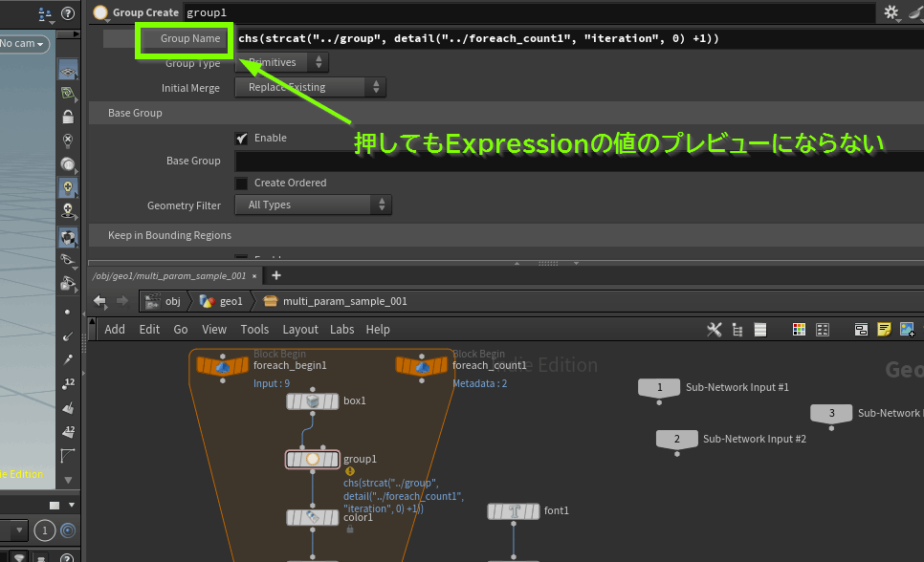Open the Group Create node gear menu

(x=893, y=11)
